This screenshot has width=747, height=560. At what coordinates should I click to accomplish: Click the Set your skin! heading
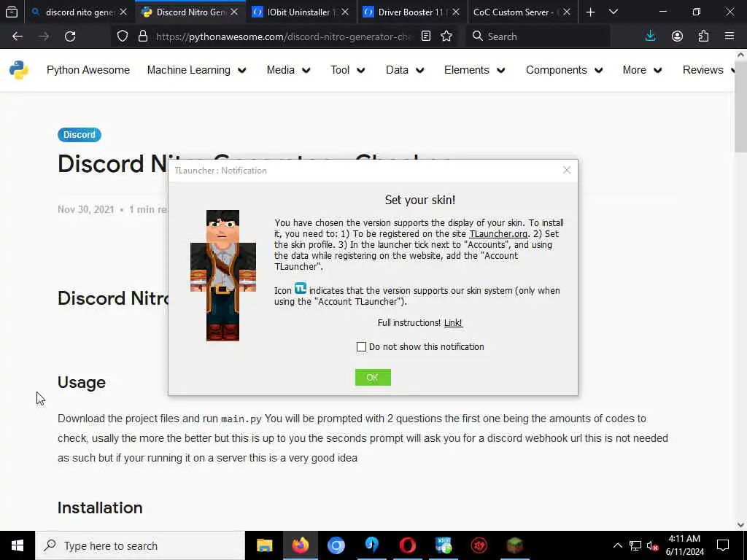click(419, 200)
